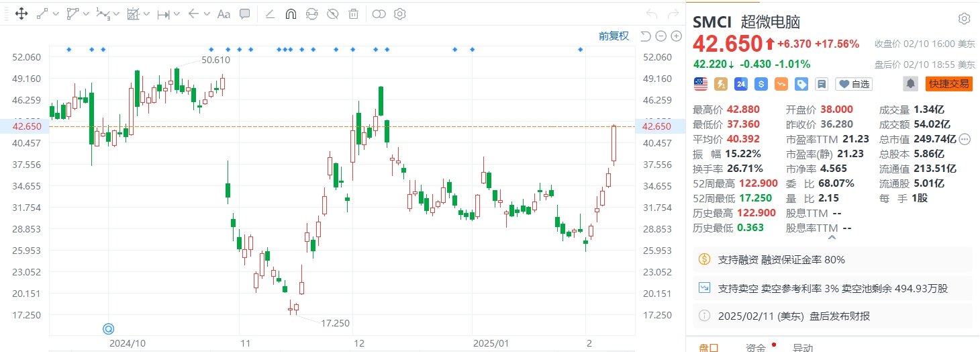Image resolution: width=980 pixels, height=352 pixels.
Task: Switch to the 盘口 tab
Action: 709,347
